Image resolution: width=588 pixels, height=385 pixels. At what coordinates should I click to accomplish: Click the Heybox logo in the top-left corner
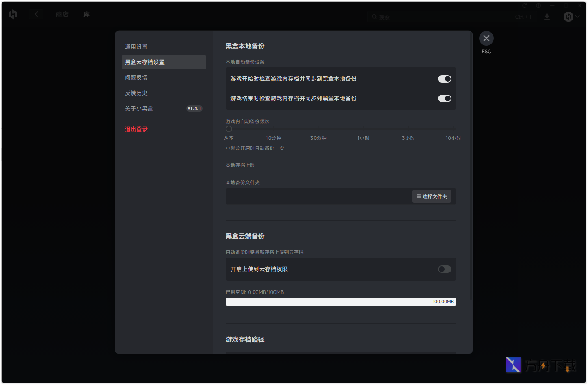pyautogui.click(x=13, y=14)
